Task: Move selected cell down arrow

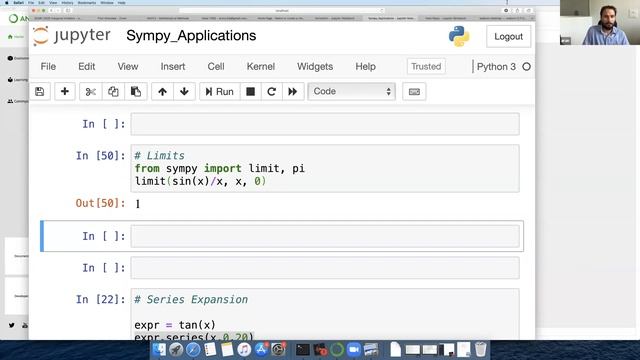Action: pyautogui.click(x=184, y=91)
